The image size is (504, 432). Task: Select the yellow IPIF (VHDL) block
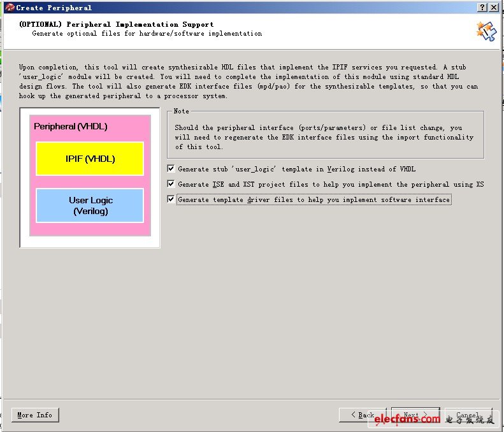[90, 159]
